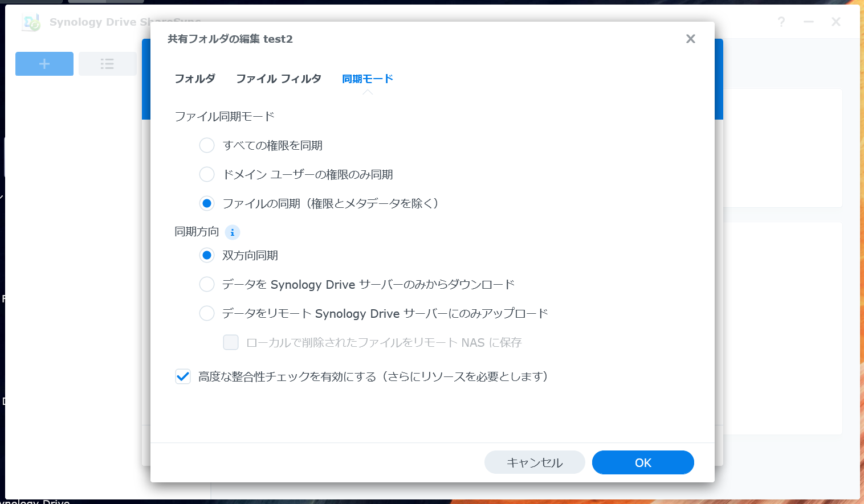864x504 pixels.
Task: Choose the download-only sync direction option
Action: point(207,284)
